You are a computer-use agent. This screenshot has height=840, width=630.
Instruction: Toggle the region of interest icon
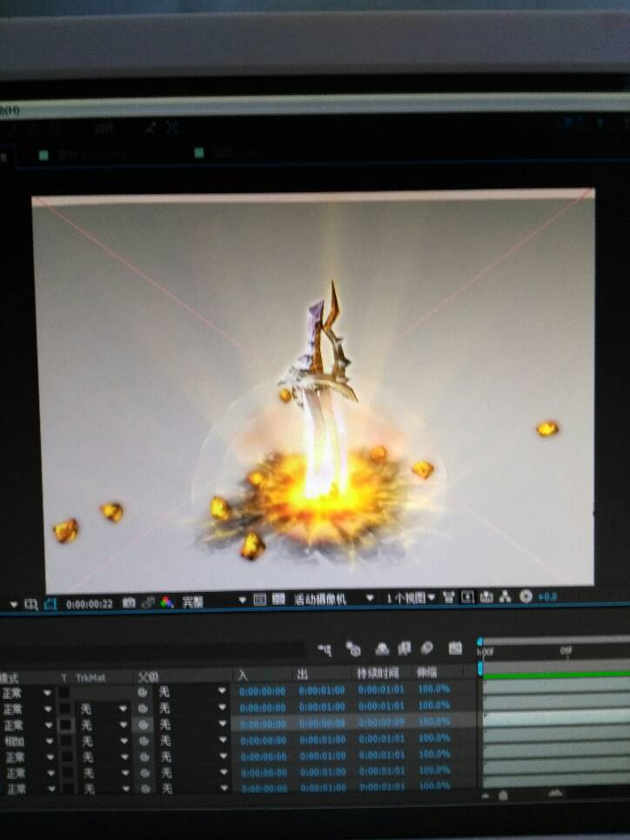[260, 599]
